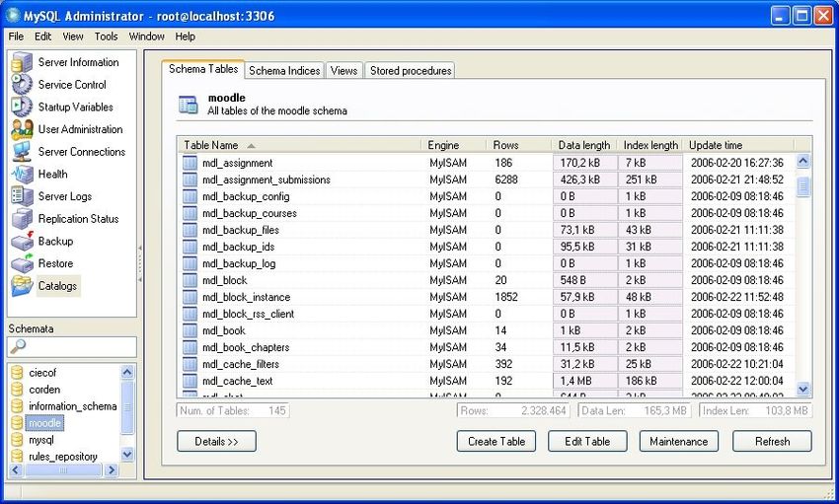Click the schema search magnifier icon
The image size is (839, 504).
pyautogui.click(x=18, y=347)
